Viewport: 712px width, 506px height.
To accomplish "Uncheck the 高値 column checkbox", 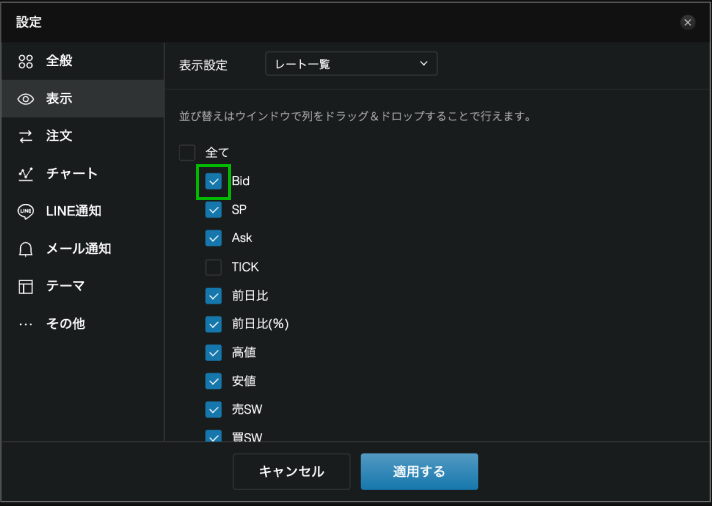I will tap(213, 352).
